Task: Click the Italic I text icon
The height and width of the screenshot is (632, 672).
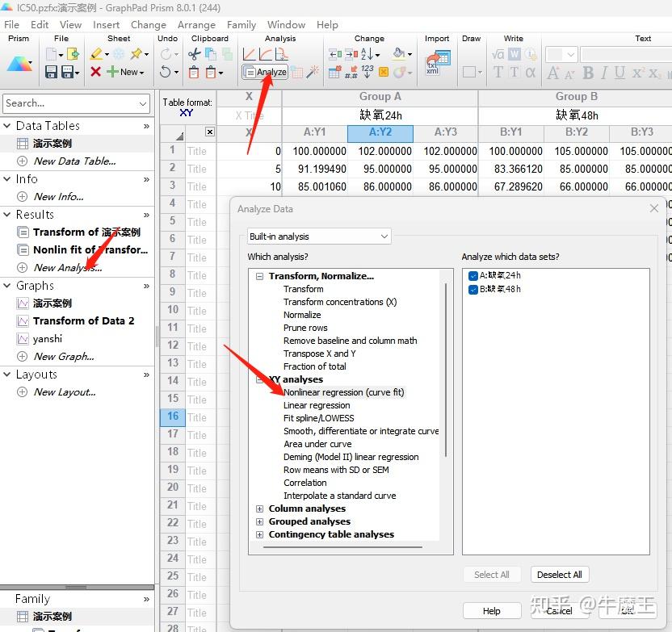Action: click(604, 73)
